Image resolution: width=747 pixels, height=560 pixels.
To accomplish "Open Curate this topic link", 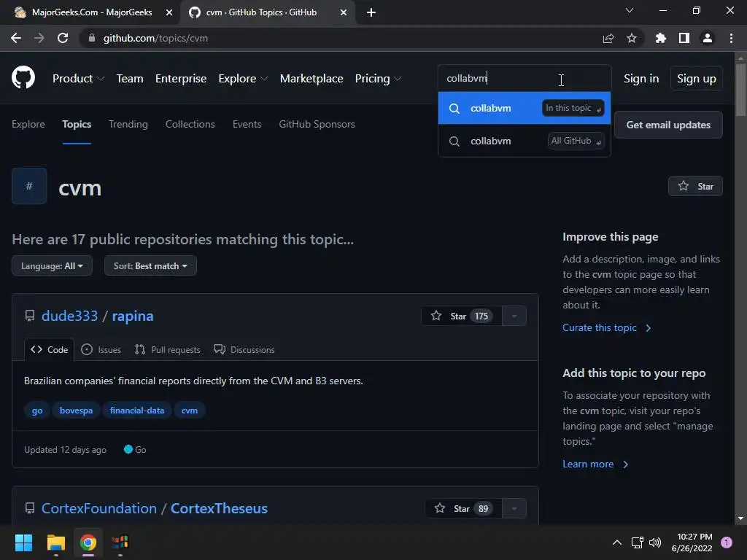I will pyautogui.click(x=606, y=327).
